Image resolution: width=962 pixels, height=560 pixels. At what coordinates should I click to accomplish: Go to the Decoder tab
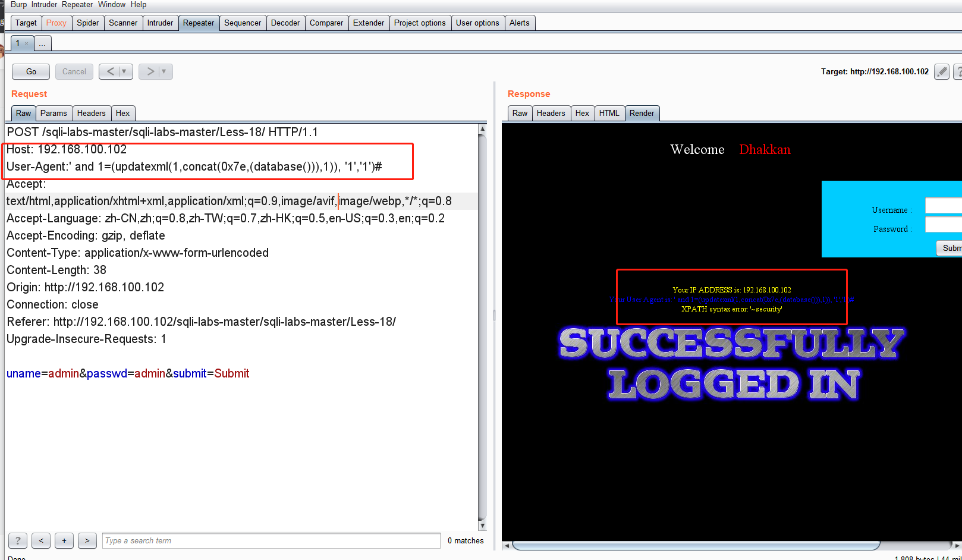click(285, 23)
